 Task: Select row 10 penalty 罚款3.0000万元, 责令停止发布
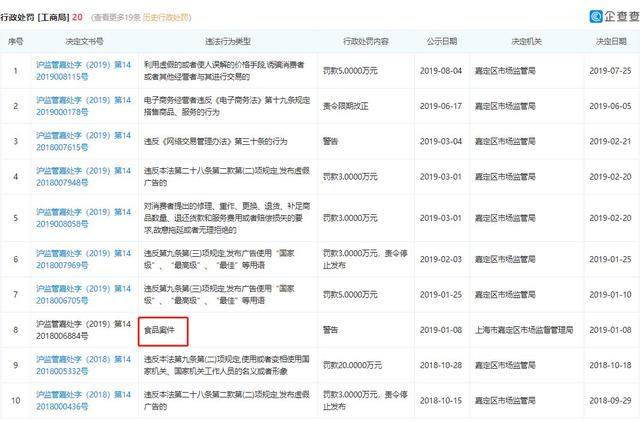(x=365, y=400)
